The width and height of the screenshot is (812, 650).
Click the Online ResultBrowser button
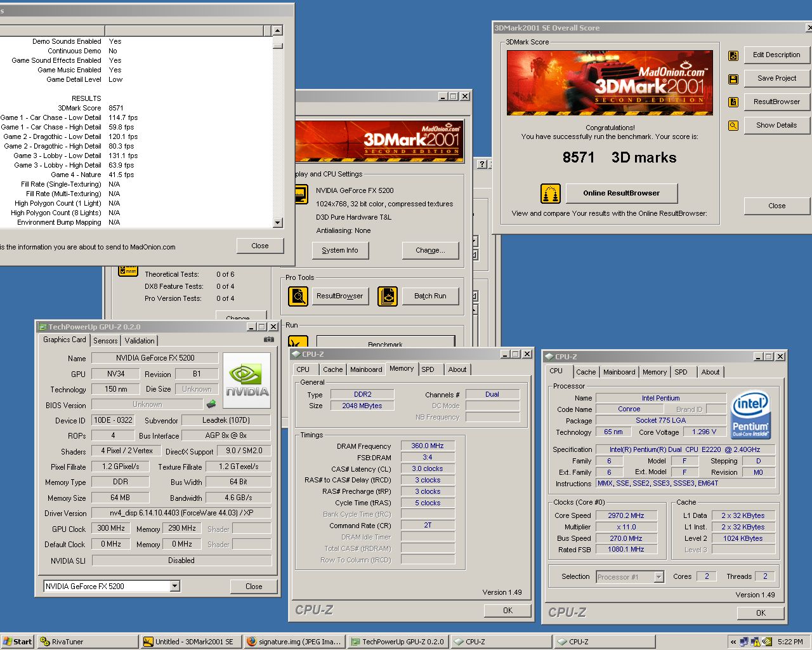(621, 193)
